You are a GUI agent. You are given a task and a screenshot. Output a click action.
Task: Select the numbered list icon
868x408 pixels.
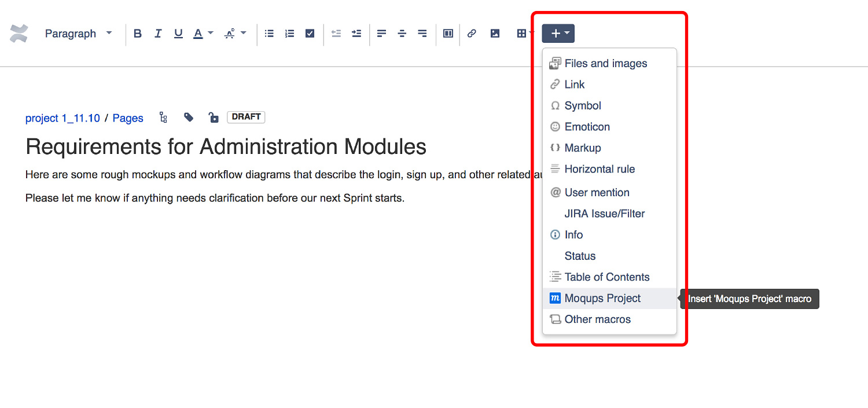click(x=289, y=34)
